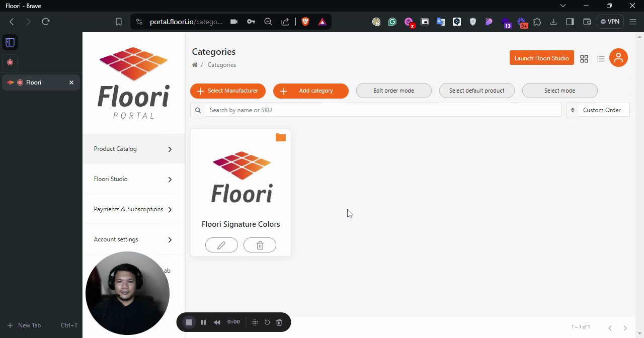Viewport: 644px width, 338px height.
Task: Open Brave main hamburger menu
Action: [x=633, y=22]
